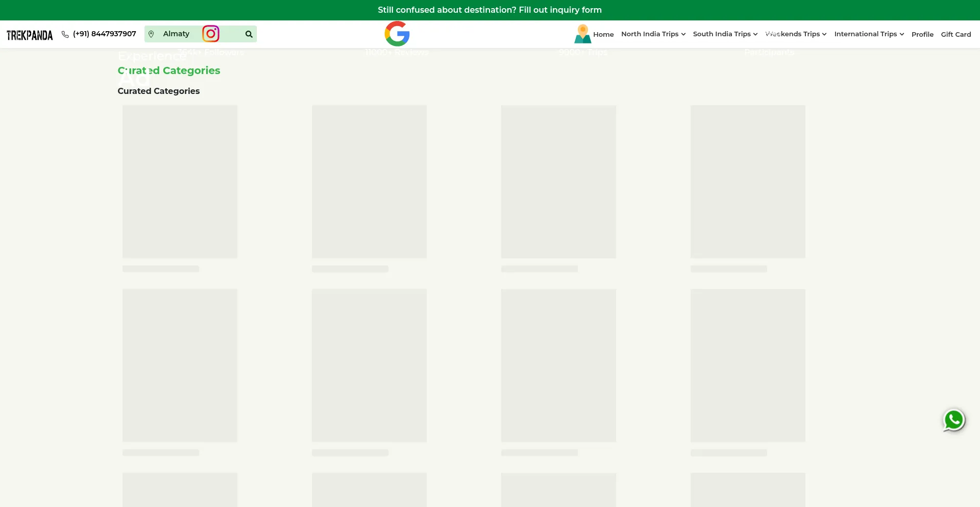Screen dimensions: 980x507
Task: Open the Profile menu item
Action: tap(922, 35)
